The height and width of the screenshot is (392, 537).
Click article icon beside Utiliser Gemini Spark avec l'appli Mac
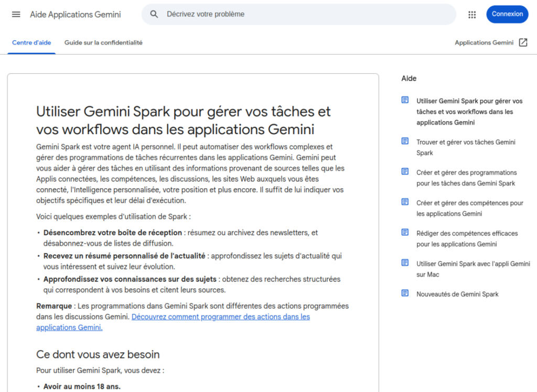tap(405, 263)
